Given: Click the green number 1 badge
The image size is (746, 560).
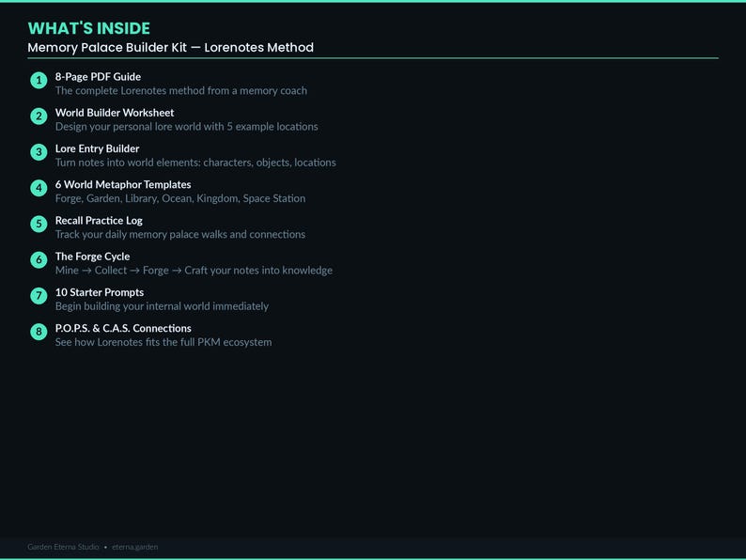Looking at the screenshot, I should (39, 80).
